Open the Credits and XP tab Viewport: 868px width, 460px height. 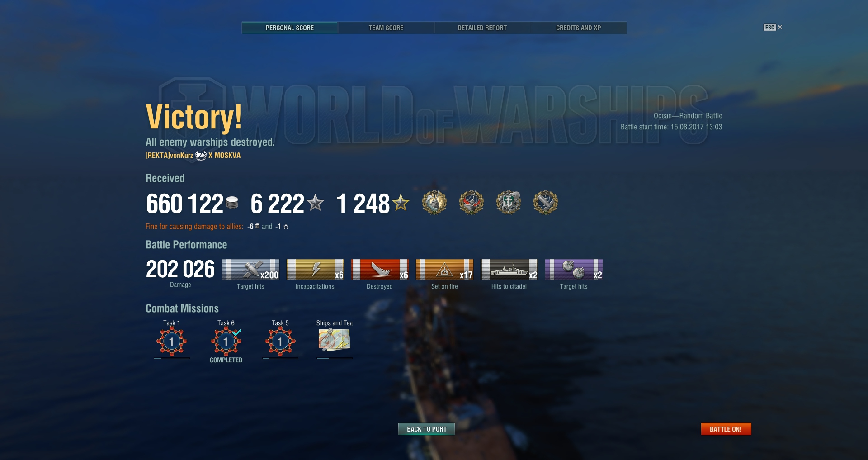tap(578, 28)
